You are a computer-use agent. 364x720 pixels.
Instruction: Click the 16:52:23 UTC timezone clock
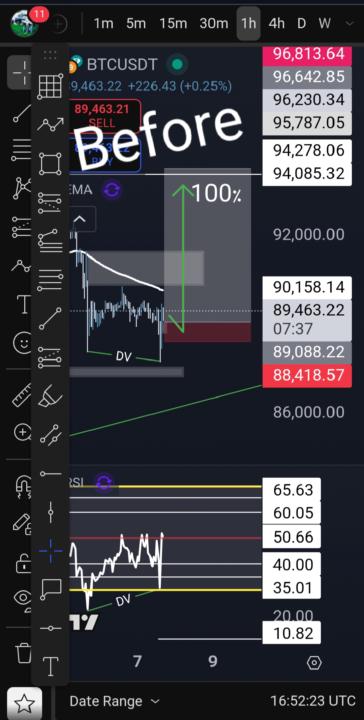313,701
